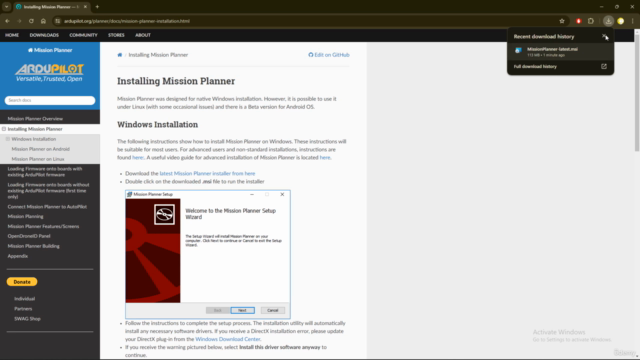The width and height of the screenshot is (640, 360).
Task: Open Appendix in sidebar
Action: pos(18,256)
